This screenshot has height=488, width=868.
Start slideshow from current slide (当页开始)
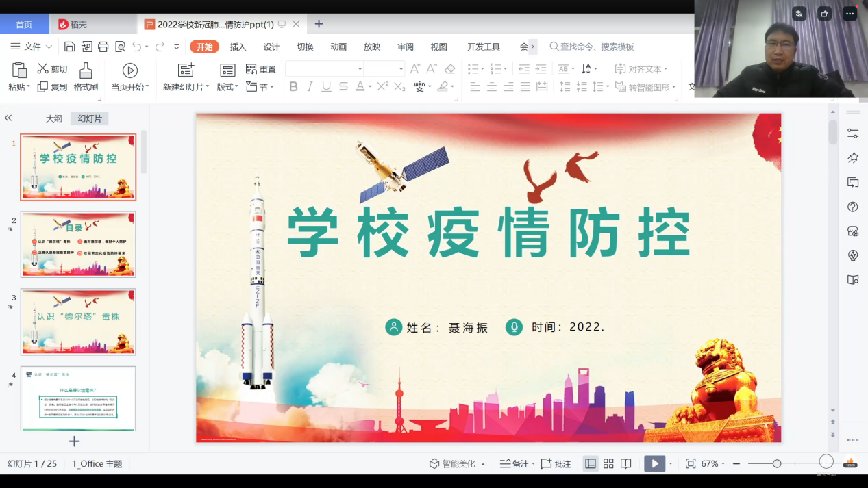click(129, 70)
